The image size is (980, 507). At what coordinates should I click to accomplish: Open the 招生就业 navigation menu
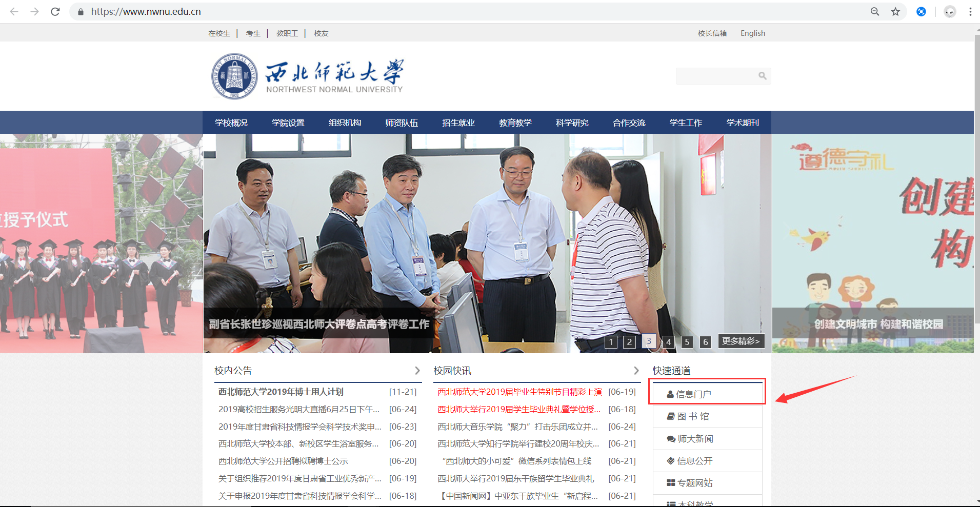pos(458,123)
